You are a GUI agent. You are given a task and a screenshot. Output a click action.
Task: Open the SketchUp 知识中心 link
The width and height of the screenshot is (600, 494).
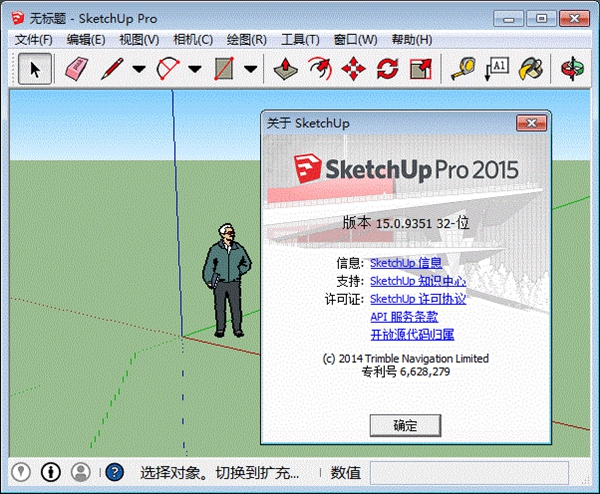[417, 281]
